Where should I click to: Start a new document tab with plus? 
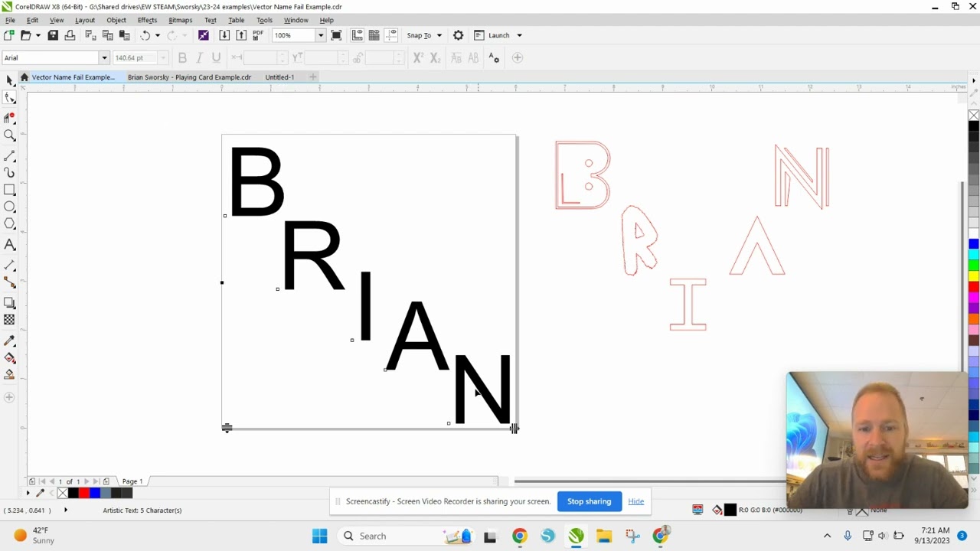[312, 77]
